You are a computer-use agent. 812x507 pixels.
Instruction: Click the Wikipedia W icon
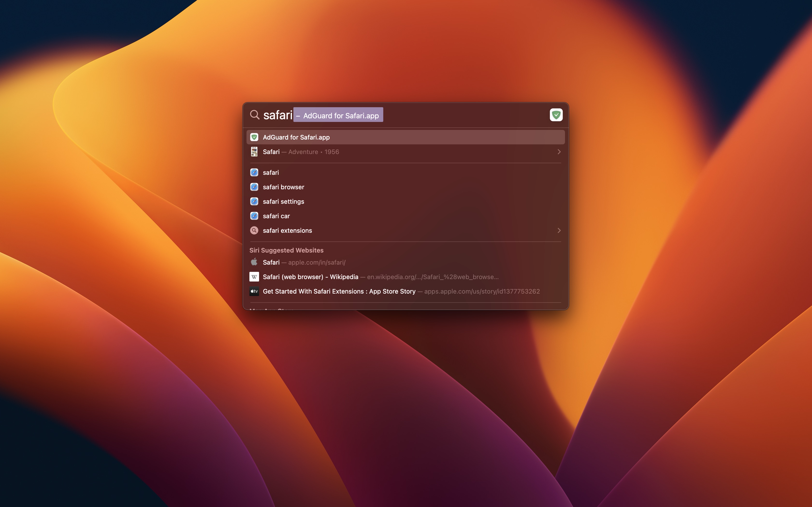tap(254, 277)
